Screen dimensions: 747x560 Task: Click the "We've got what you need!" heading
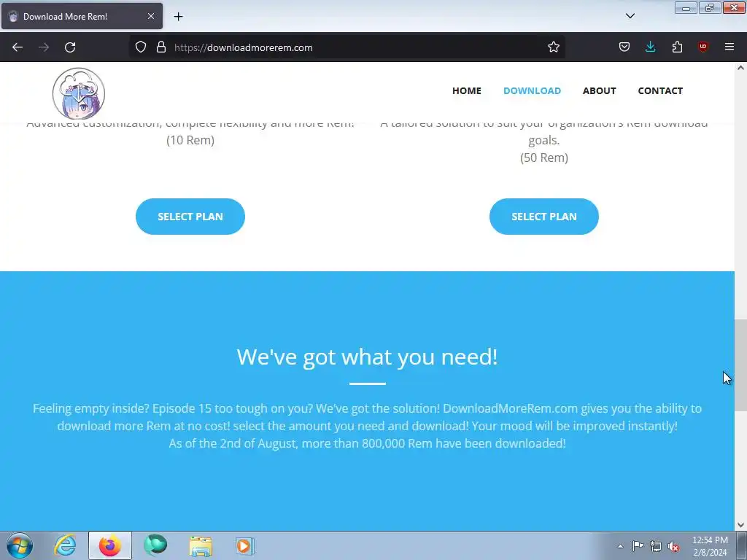[368, 357]
